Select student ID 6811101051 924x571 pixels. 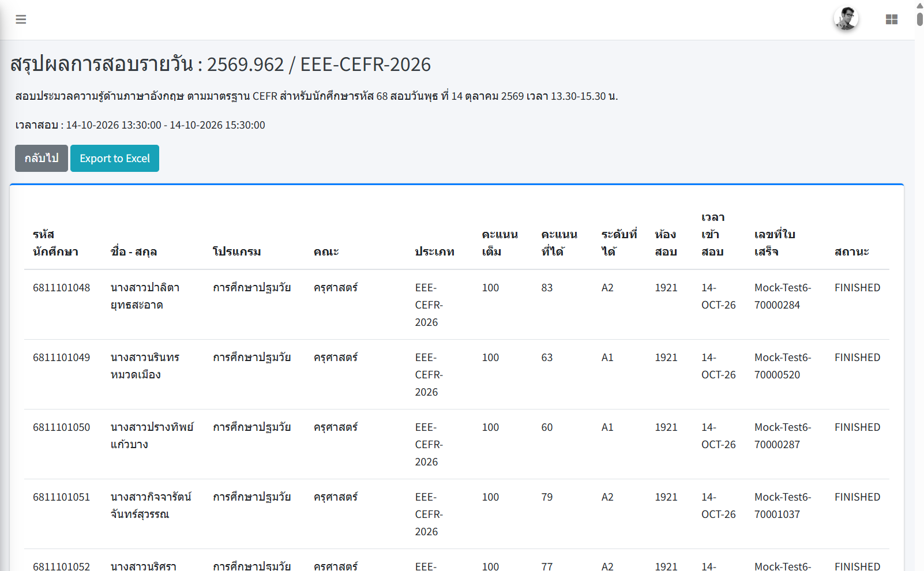tap(62, 497)
